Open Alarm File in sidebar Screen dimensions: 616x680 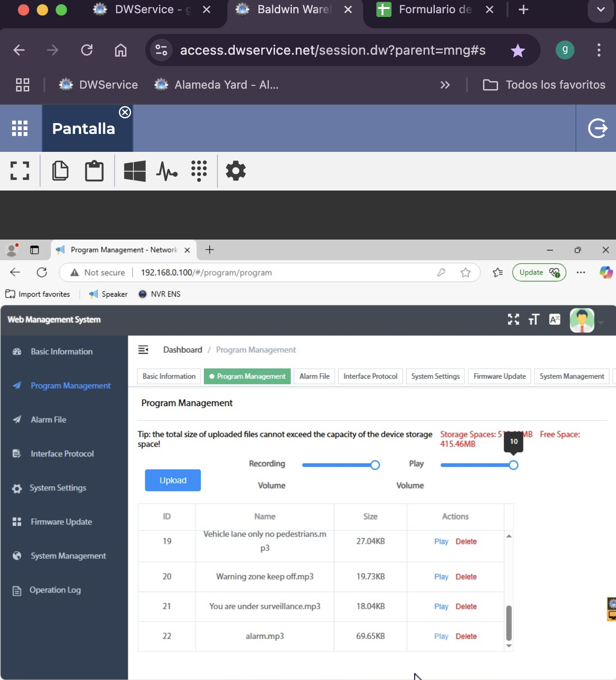(x=49, y=420)
